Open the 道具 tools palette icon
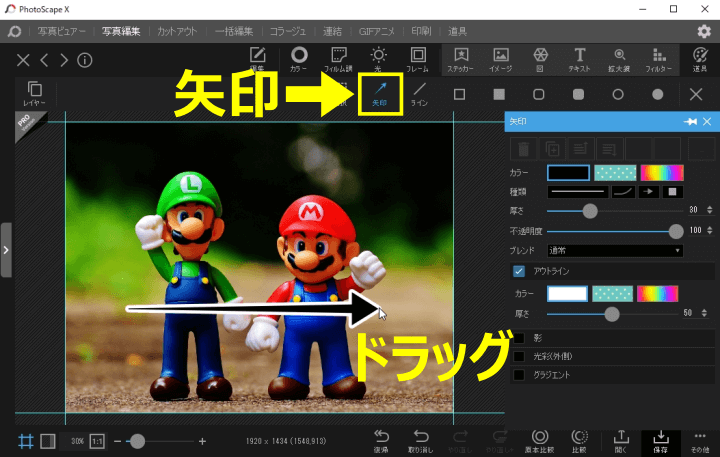 700,59
